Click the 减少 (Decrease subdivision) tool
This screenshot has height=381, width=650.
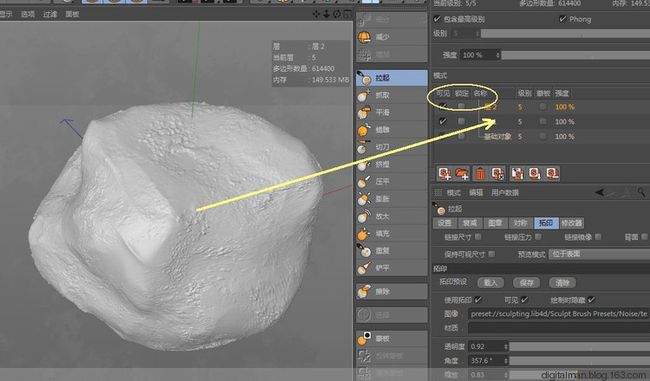[x=392, y=37]
